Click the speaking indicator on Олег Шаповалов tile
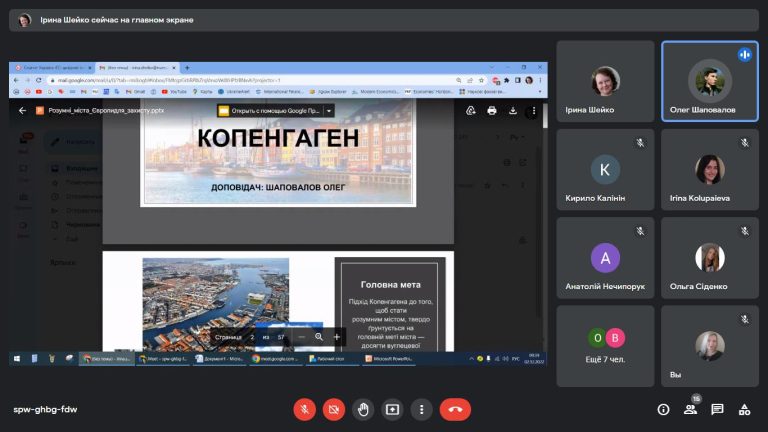This screenshot has height=432, width=768. click(x=744, y=54)
